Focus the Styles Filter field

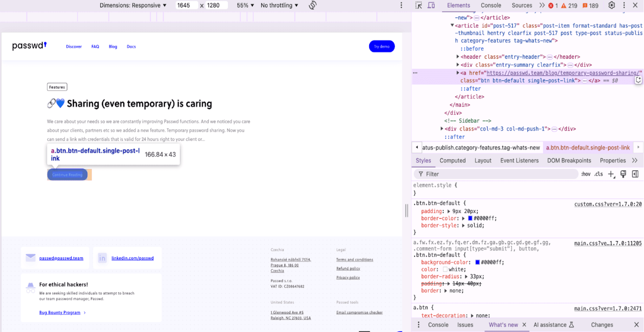(x=496, y=174)
